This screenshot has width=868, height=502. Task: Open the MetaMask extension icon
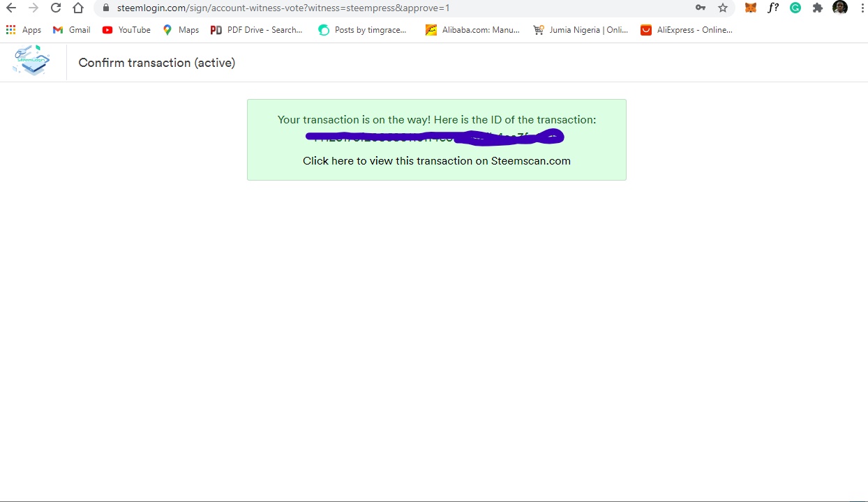tap(750, 8)
